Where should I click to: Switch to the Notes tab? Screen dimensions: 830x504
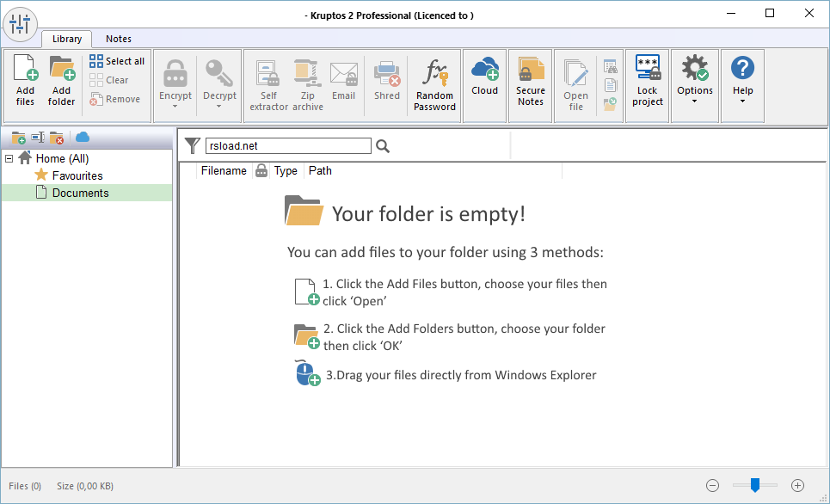118,39
